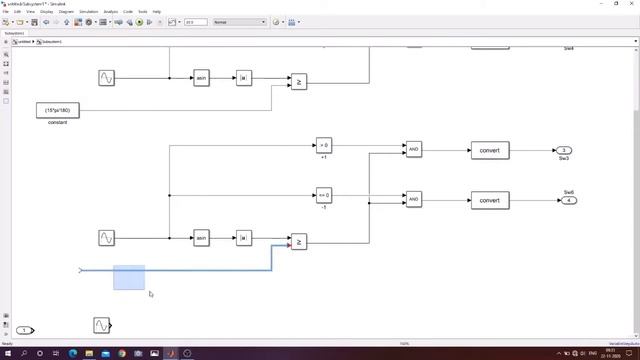The height and width of the screenshot is (360, 640).
Task: Open the Library Browser icon
Action: pos(78,22)
